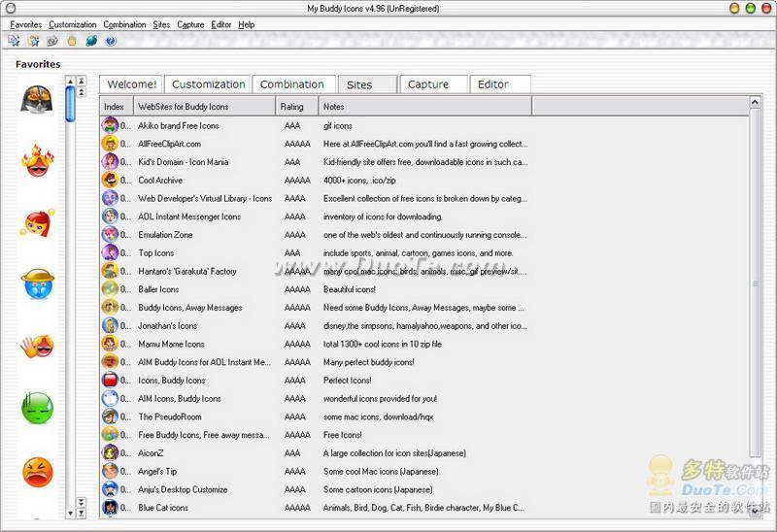Click the Favorites scroll down arrow

(x=70, y=514)
